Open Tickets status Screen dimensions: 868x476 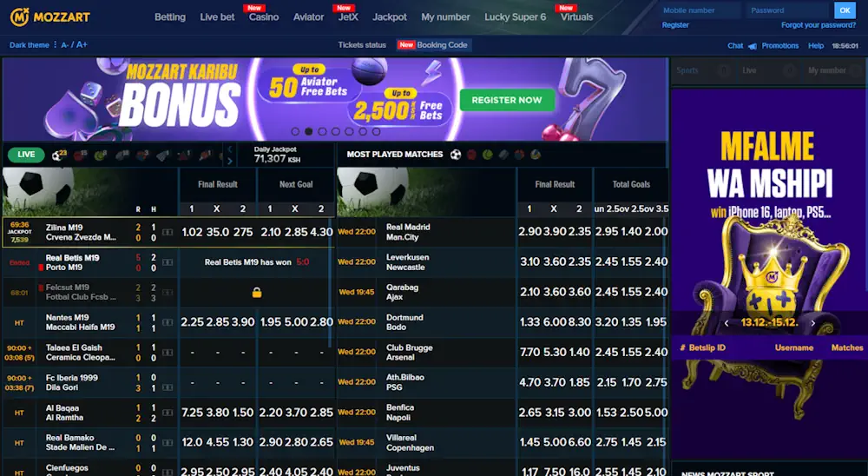click(362, 45)
